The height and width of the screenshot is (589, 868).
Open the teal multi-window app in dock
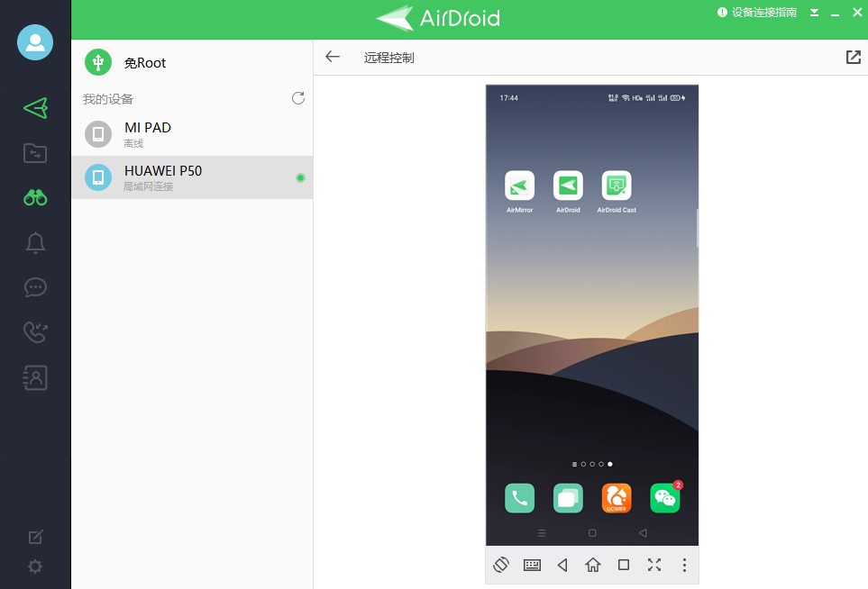coord(568,498)
